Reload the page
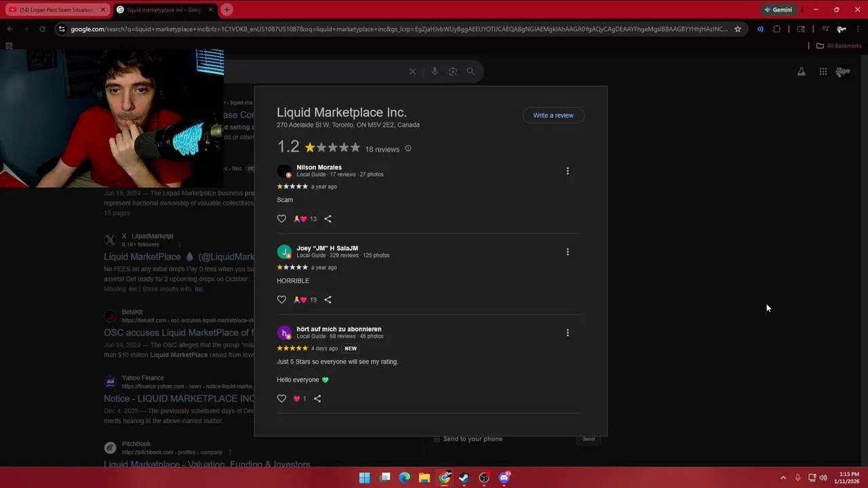868x488 pixels. pyautogui.click(x=42, y=29)
